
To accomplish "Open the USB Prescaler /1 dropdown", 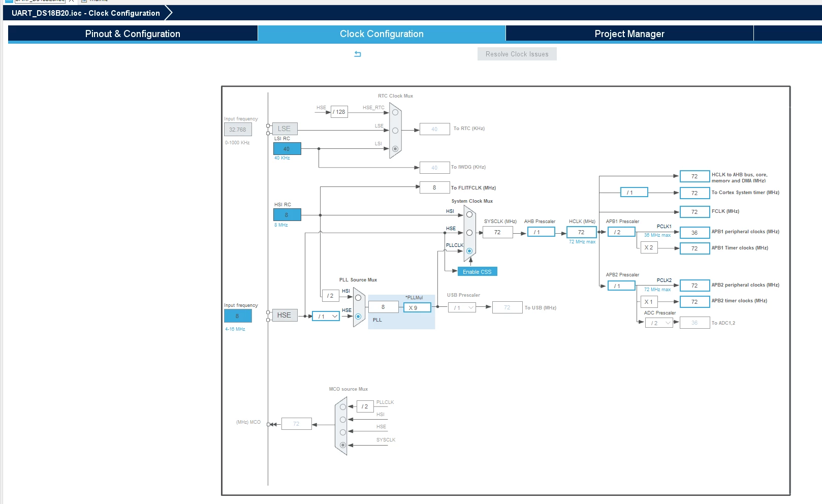I will tap(462, 307).
